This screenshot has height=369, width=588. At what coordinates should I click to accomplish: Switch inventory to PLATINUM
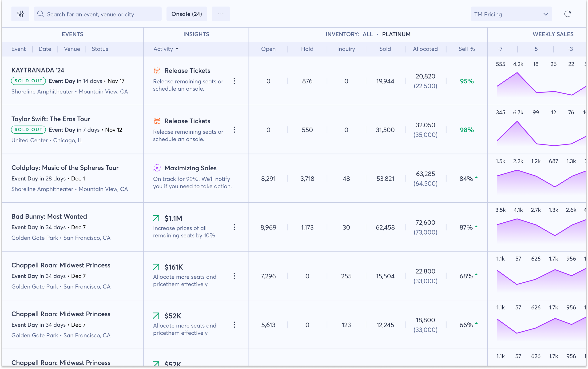pos(396,34)
